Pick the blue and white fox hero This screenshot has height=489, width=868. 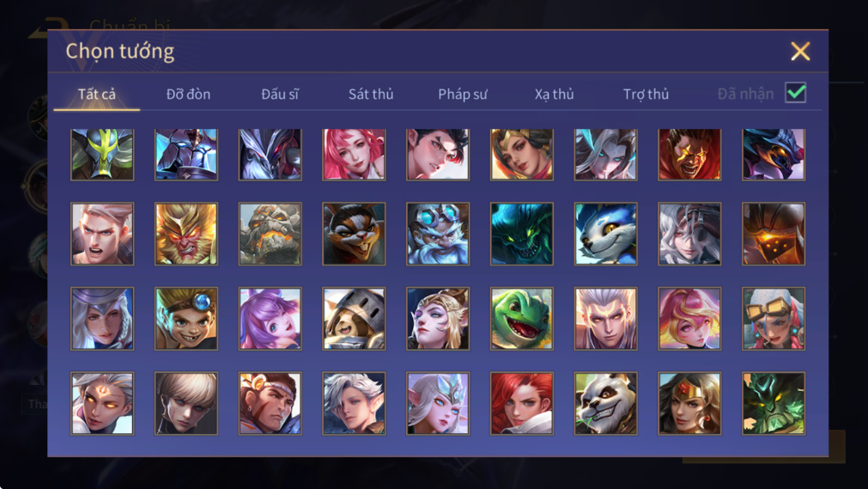(x=605, y=234)
